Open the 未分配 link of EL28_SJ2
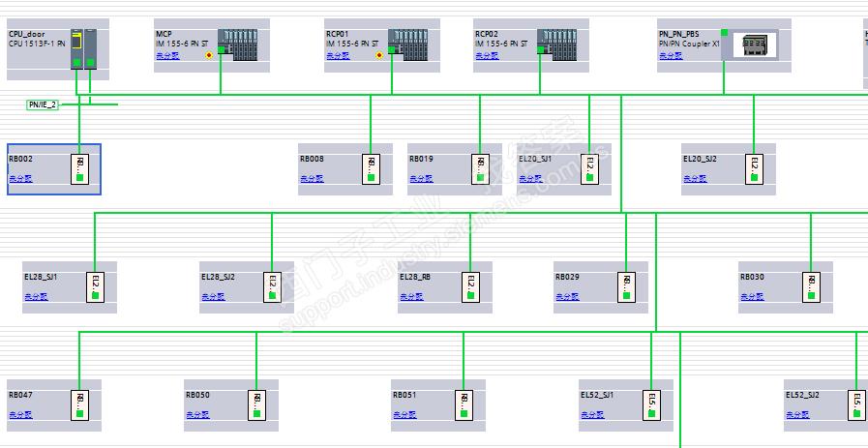The width and height of the screenshot is (868, 448). point(213,297)
